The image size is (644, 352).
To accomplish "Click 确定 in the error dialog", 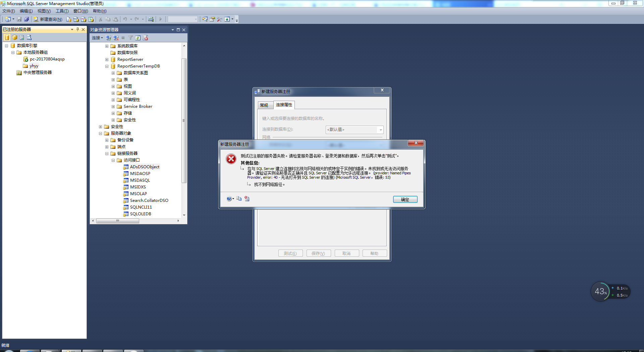I will 405,200.
